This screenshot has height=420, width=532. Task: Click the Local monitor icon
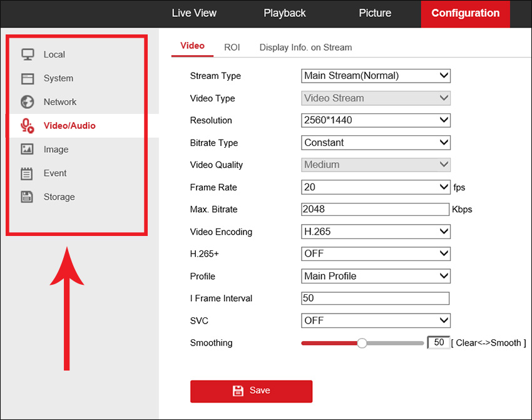[x=28, y=54]
